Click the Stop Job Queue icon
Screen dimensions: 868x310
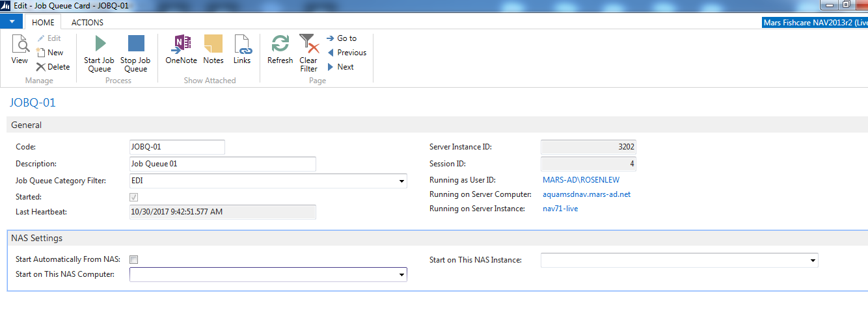(136, 44)
